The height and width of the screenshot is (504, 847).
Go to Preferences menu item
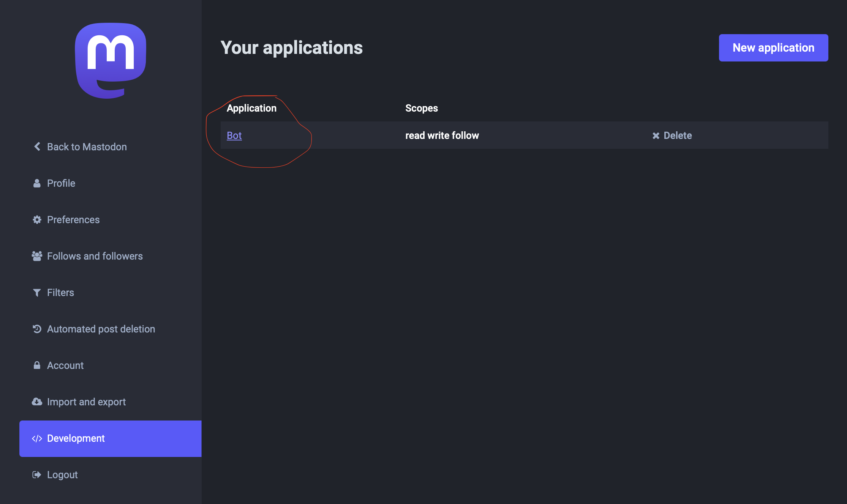click(x=73, y=220)
